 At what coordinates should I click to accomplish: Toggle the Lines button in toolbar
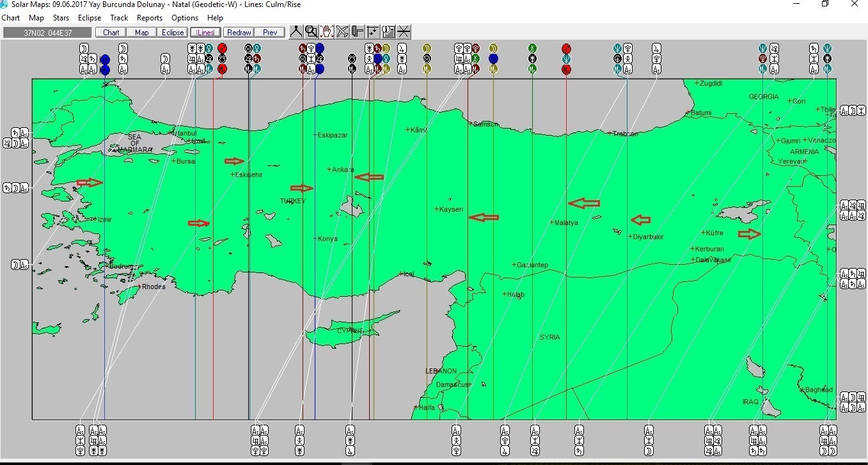[x=206, y=33]
